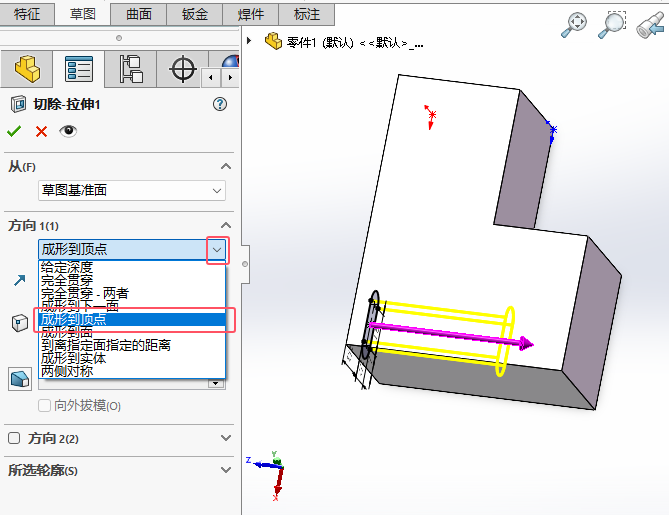The image size is (669, 515).
Task: Open the 成形到顶点 end condition dropdown
Action: [218, 250]
